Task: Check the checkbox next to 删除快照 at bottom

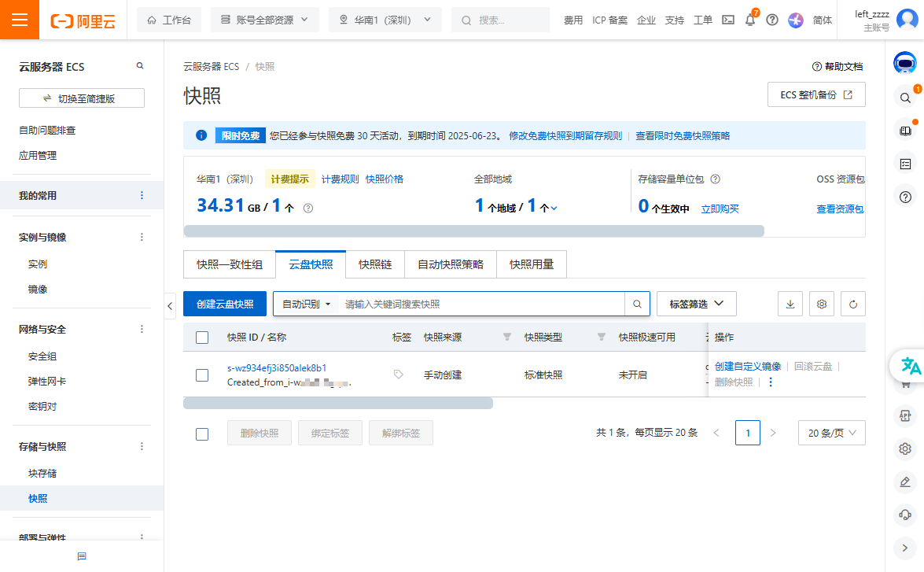Action: pos(201,433)
